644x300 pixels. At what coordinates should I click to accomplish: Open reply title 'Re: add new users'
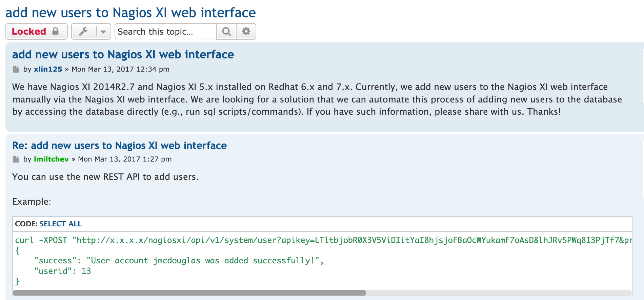pos(119,146)
